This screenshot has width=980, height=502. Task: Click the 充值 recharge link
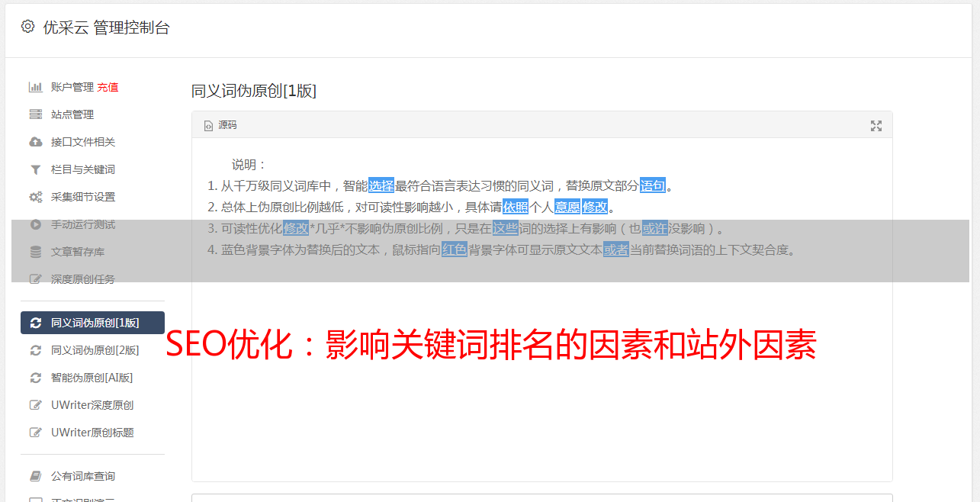click(x=108, y=87)
